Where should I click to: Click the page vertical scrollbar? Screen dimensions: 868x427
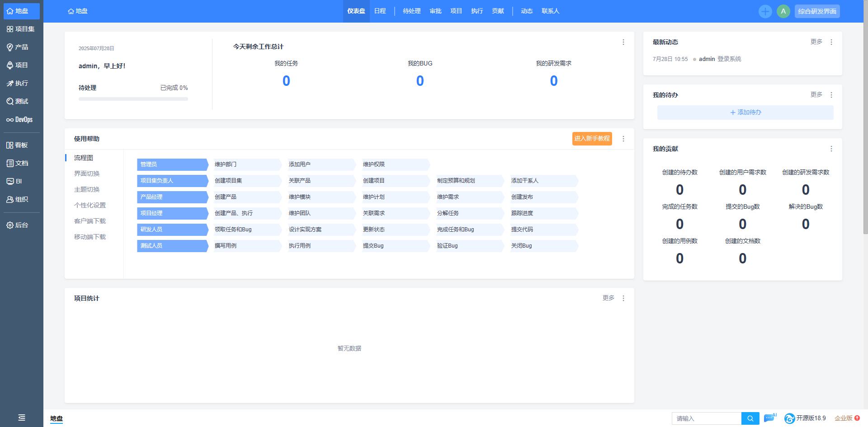(x=865, y=117)
